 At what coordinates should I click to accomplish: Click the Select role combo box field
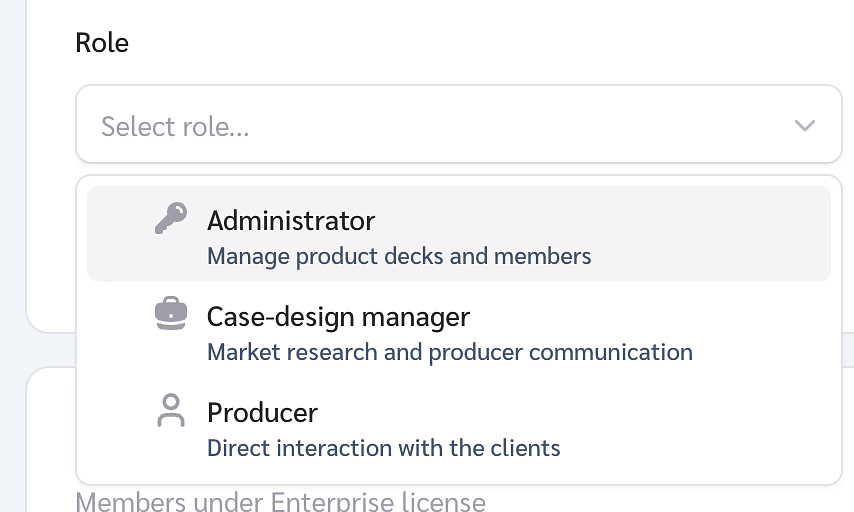(458, 125)
